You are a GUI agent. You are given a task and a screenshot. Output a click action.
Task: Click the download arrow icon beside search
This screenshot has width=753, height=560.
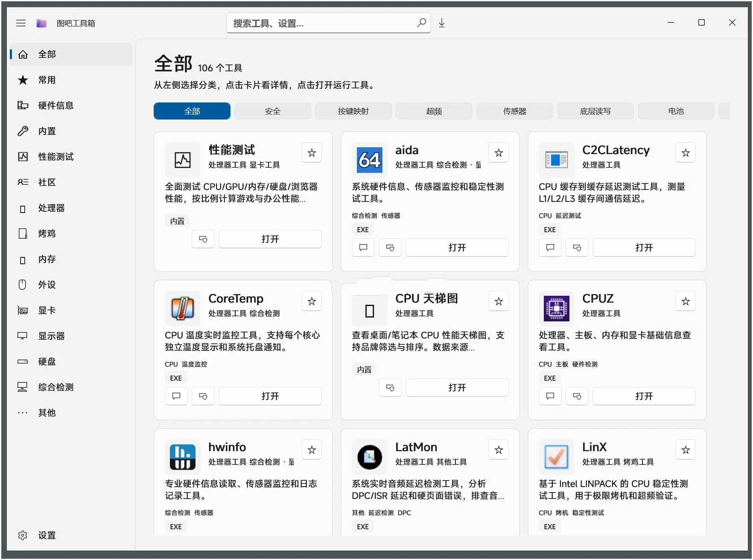tap(442, 23)
